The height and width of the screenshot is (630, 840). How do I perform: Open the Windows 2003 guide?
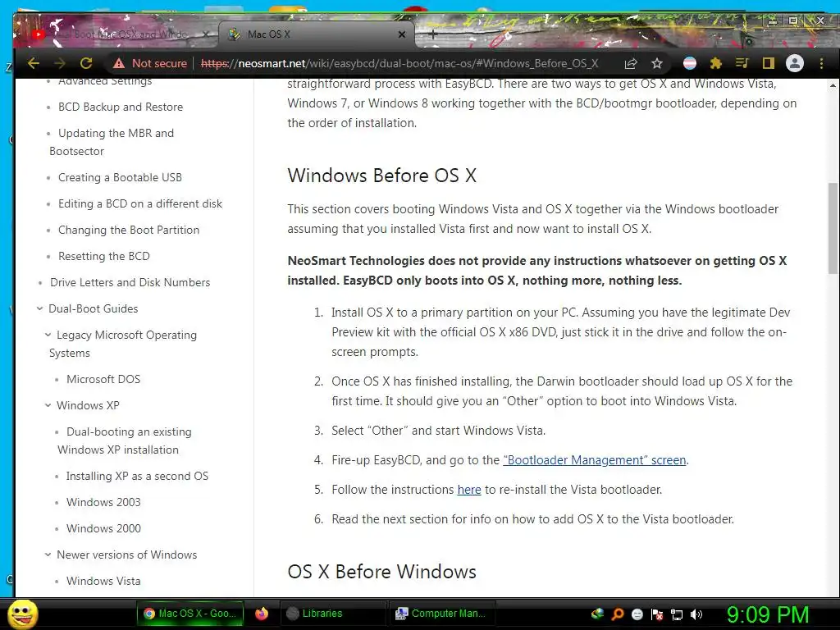click(103, 503)
